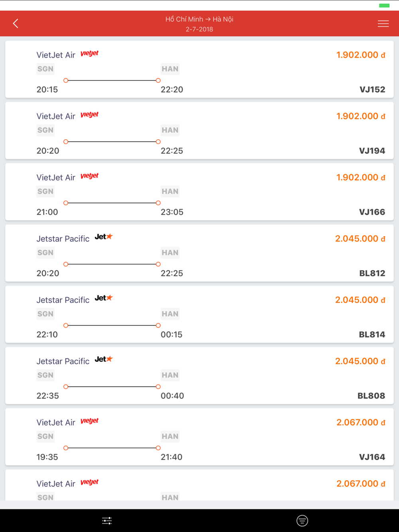Click VietJet logo on flight VJ164
The image size is (399, 532).
tap(89, 421)
